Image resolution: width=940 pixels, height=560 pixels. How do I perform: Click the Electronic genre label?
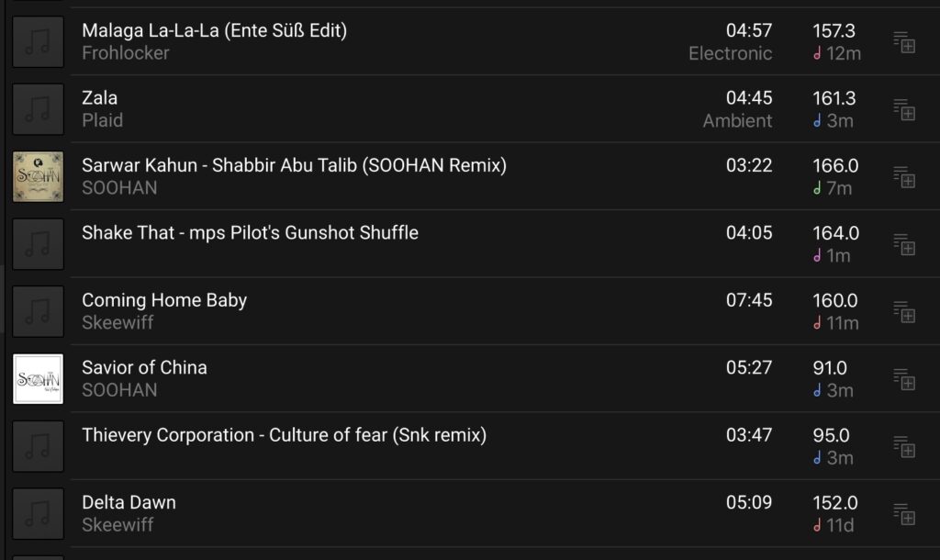coord(730,53)
